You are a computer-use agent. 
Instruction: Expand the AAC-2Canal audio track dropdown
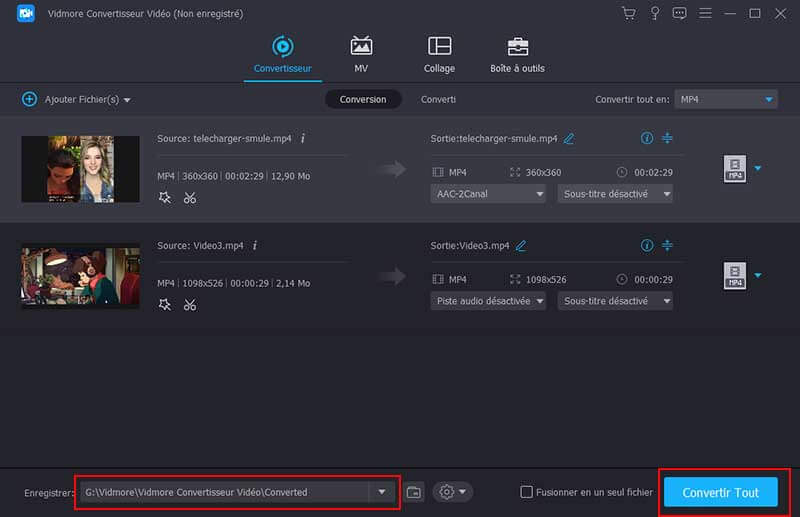488,194
